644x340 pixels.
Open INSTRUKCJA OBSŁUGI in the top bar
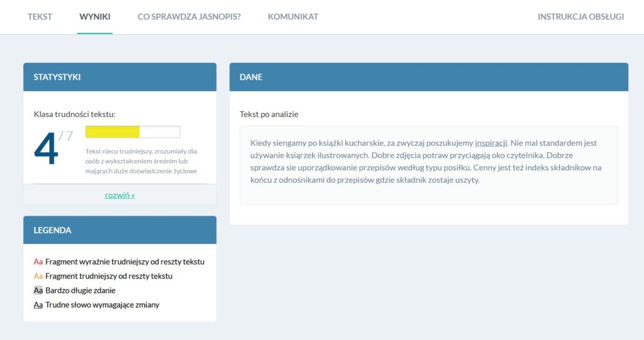pyautogui.click(x=580, y=17)
